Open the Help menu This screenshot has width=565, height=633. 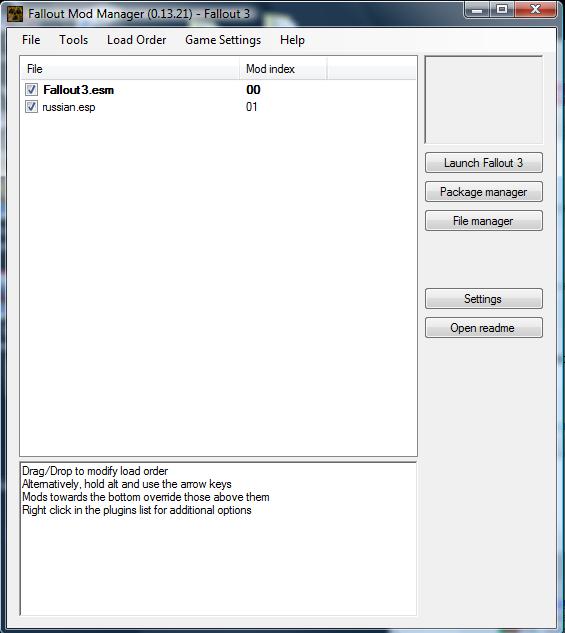click(x=292, y=40)
